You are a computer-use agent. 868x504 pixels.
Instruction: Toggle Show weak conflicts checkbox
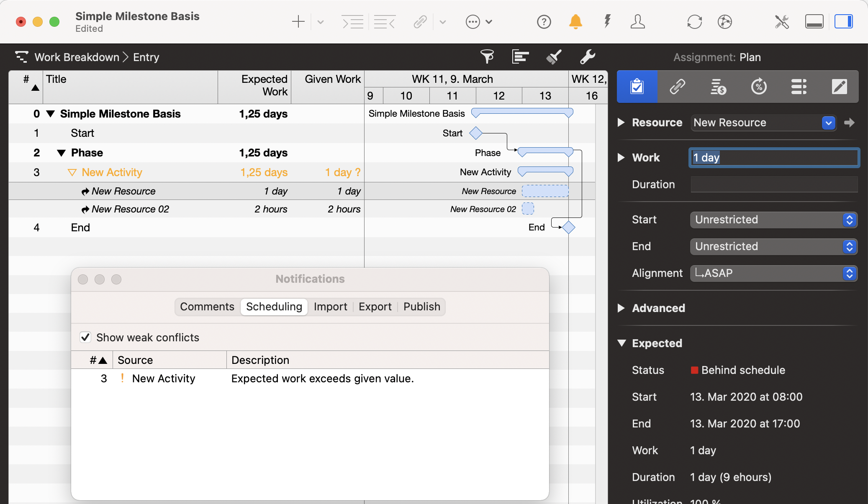85,337
